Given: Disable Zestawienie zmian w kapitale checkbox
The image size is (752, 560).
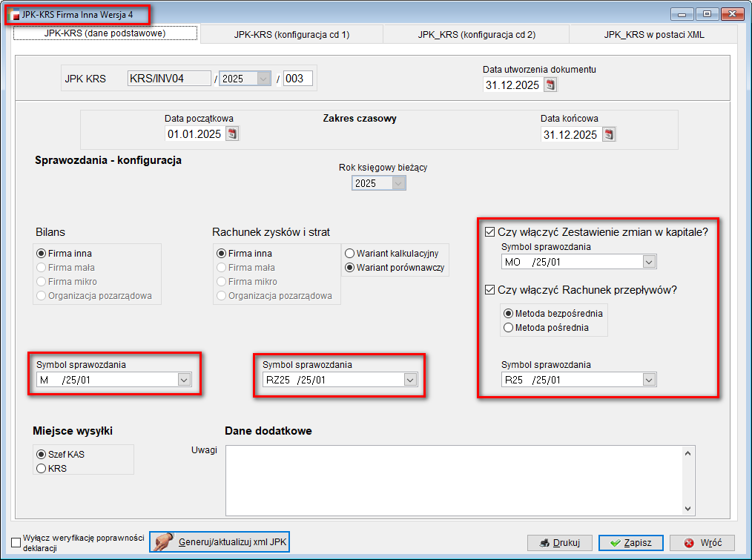Looking at the screenshot, I should coord(489,231).
